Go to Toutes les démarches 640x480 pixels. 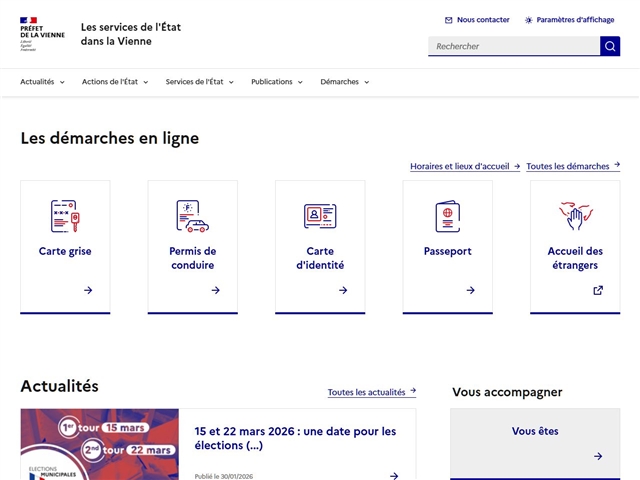click(573, 166)
